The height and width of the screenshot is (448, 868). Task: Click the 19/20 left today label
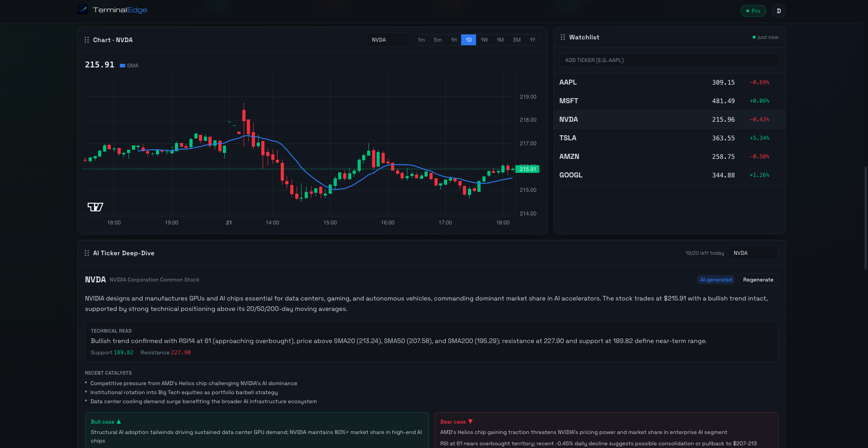pyautogui.click(x=705, y=253)
